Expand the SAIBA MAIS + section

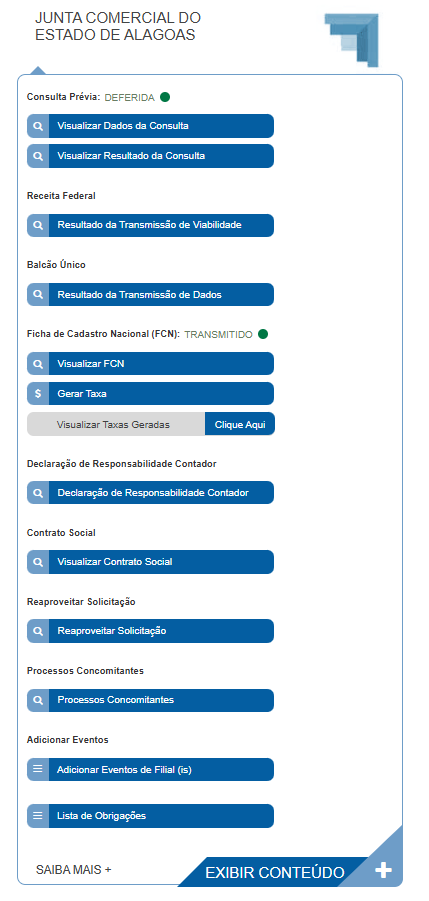(74, 869)
